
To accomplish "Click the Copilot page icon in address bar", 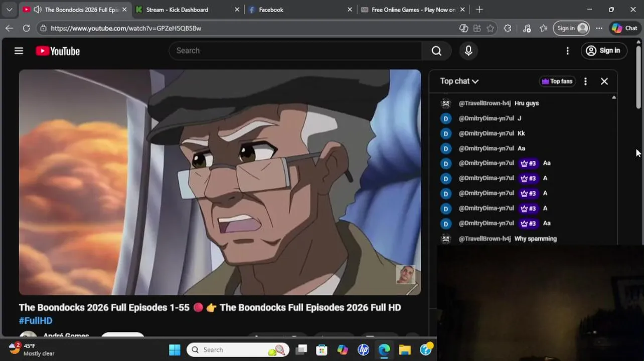I will [464, 28].
